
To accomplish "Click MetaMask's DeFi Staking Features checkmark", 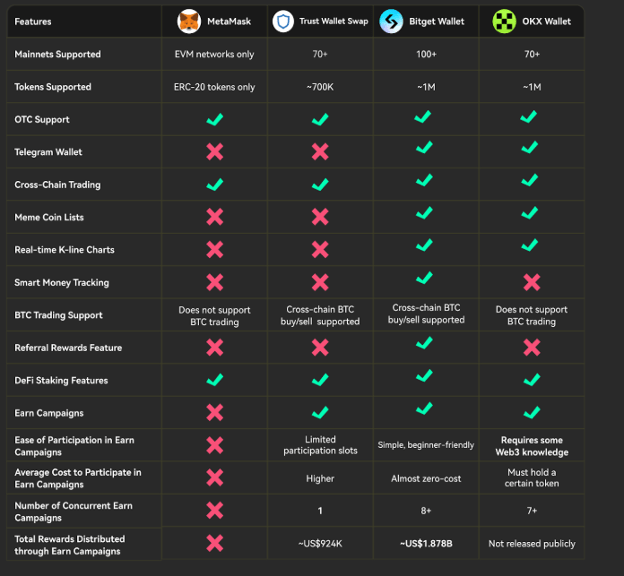I will [214, 380].
